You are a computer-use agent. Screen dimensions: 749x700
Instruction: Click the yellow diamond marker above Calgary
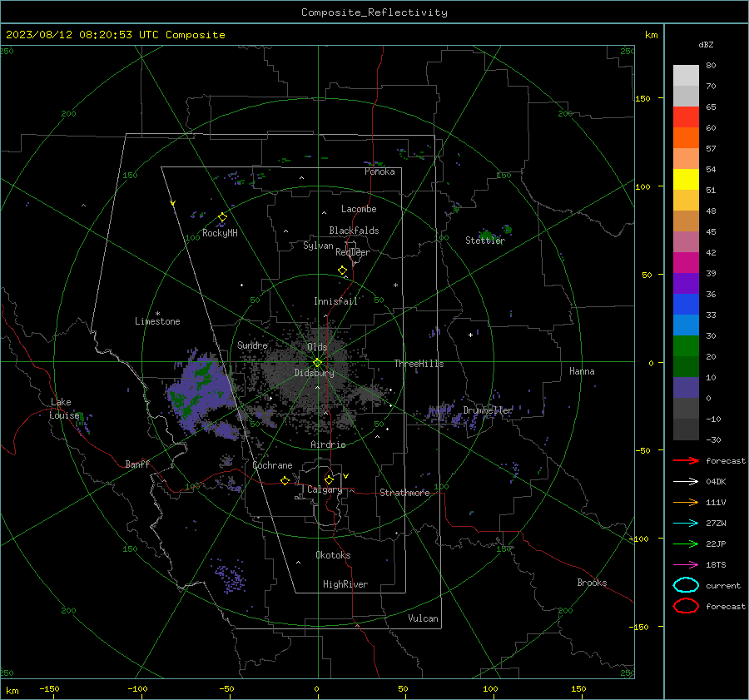click(329, 479)
